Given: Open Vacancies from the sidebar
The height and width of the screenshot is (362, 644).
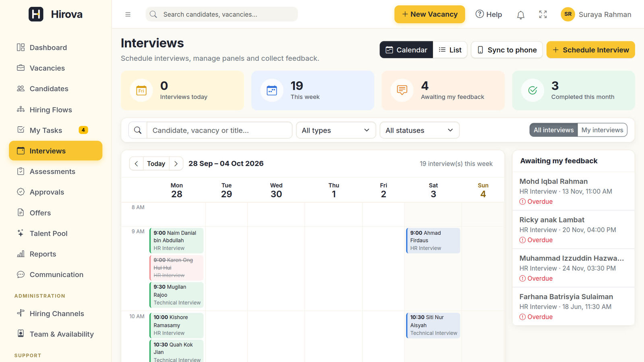Looking at the screenshot, I should pos(56,68).
